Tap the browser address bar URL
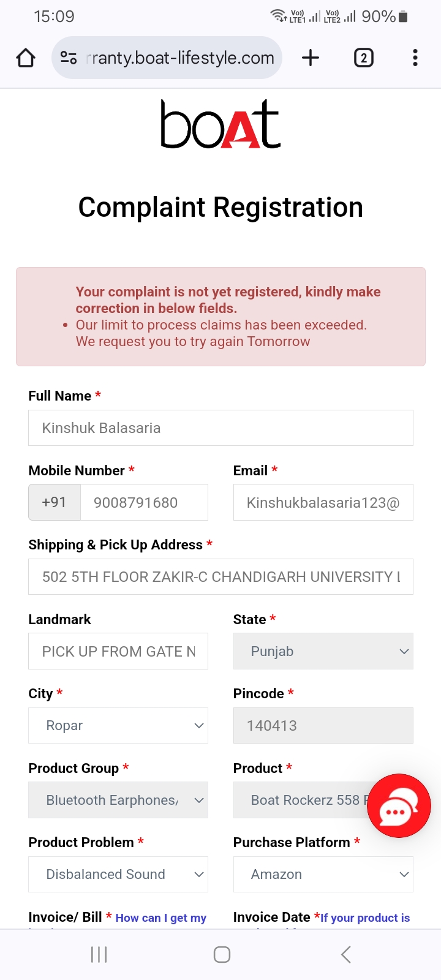 point(181,58)
